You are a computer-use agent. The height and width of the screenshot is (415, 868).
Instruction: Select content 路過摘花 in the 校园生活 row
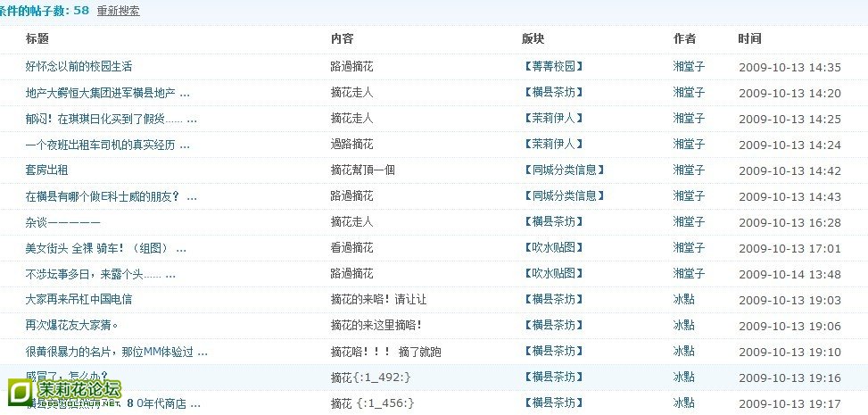(x=351, y=66)
